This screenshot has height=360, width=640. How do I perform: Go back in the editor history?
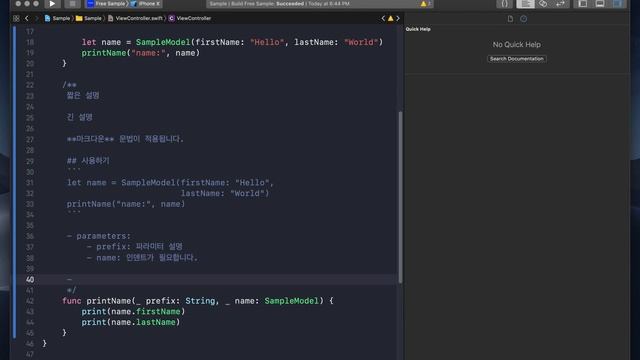tap(27, 18)
